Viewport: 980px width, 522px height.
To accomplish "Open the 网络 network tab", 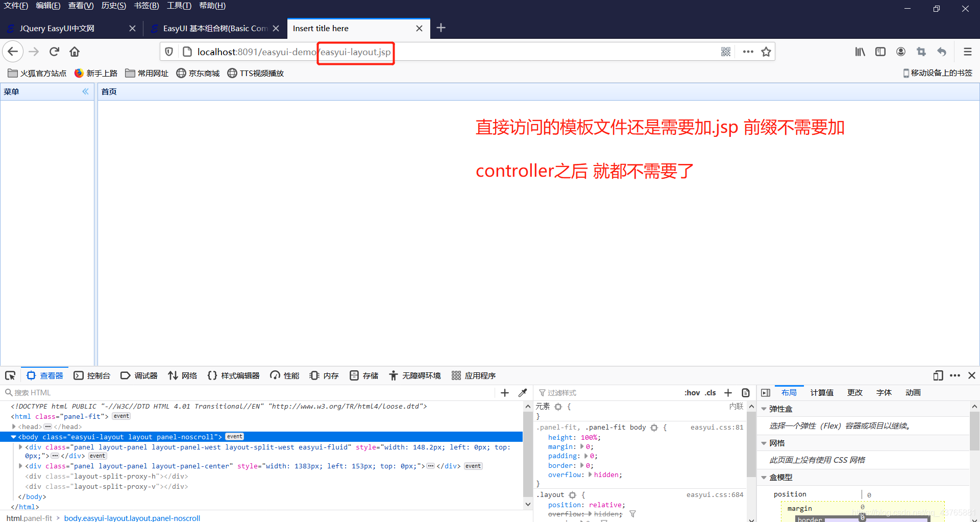I will click(x=183, y=376).
